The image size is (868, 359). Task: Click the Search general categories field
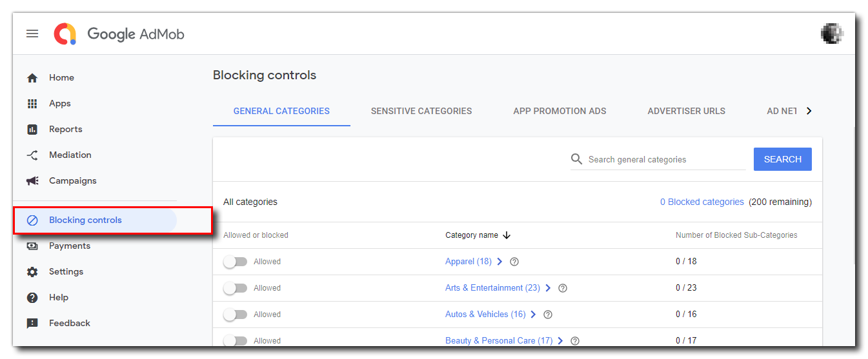[x=665, y=159]
